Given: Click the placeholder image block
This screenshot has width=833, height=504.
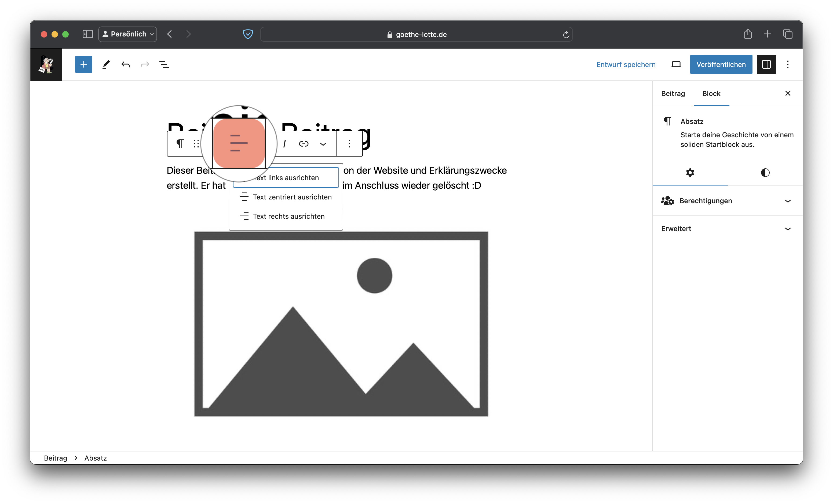Looking at the screenshot, I should pos(341,324).
